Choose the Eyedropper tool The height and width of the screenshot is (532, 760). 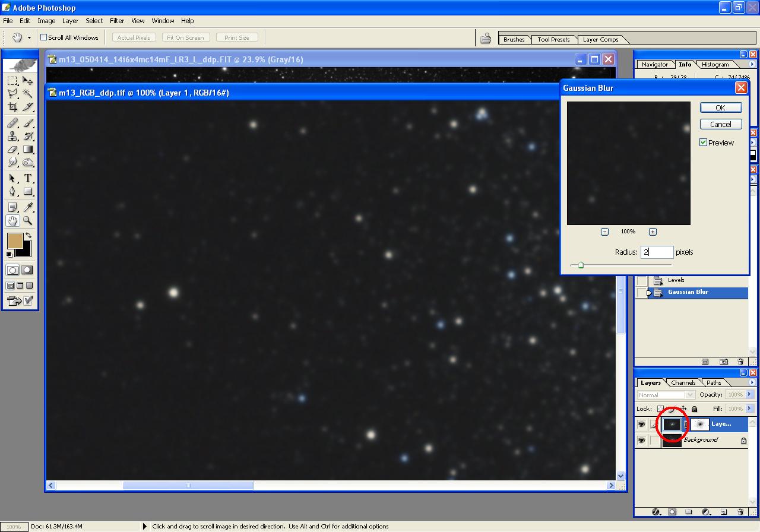point(27,207)
